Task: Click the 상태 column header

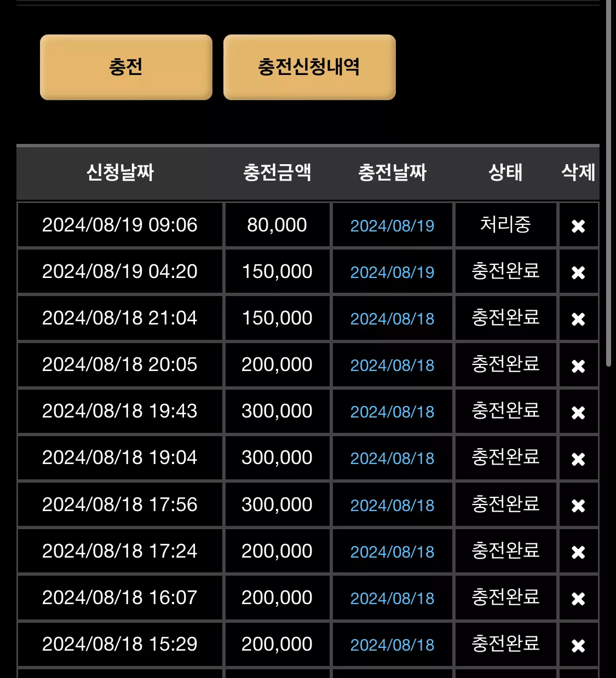Action: [505, 172]
